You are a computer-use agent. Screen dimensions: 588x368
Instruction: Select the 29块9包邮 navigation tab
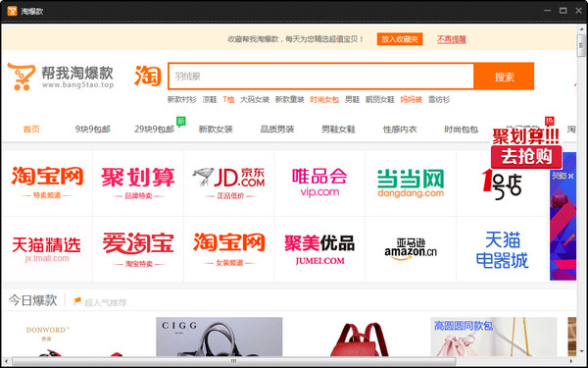click(x=155, y=130)
